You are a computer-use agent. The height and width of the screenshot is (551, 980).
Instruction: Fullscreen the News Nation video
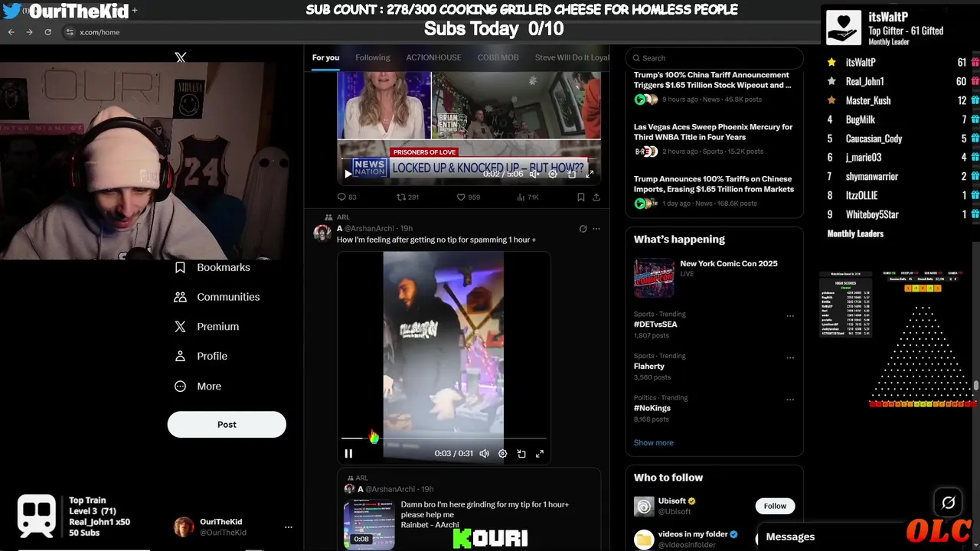point(590,174)
